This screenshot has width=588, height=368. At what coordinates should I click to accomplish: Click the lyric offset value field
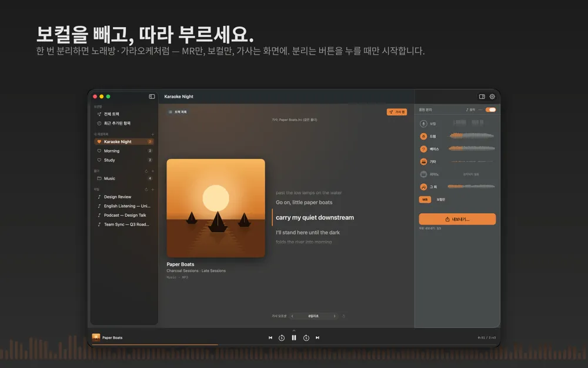click(313, 316)
